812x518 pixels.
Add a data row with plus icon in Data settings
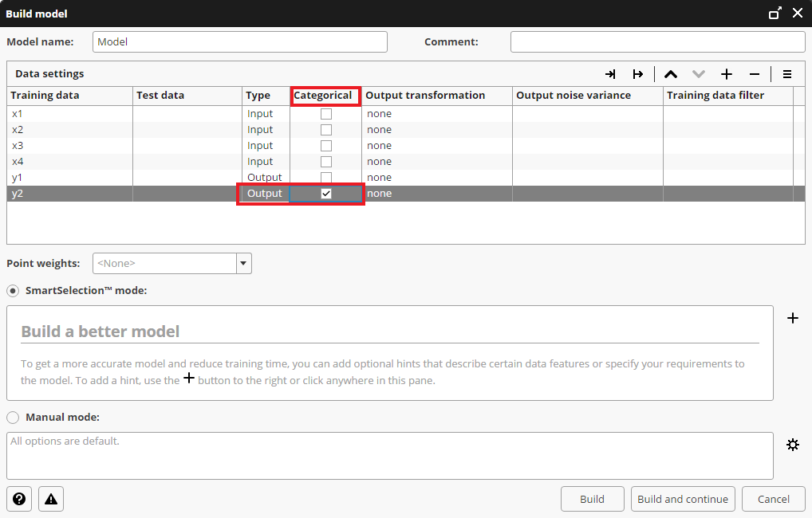tap(727, 74)
